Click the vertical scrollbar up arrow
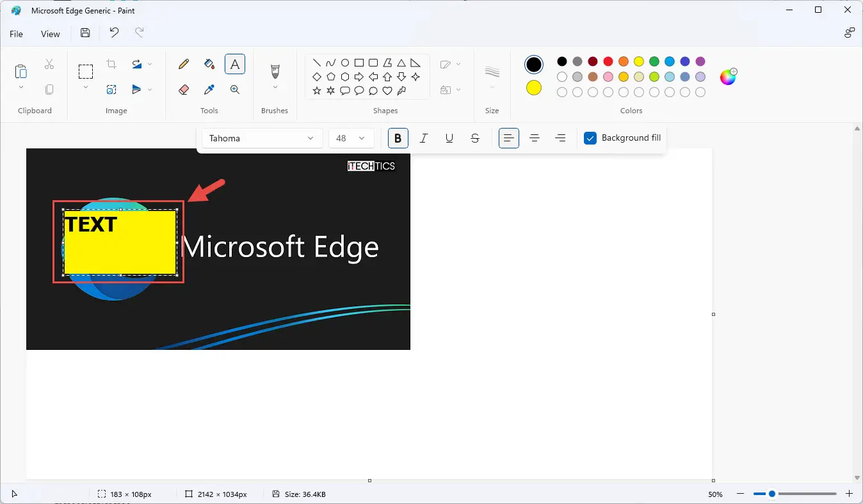Viewport: 863px width, 504px height. point(857,129)
